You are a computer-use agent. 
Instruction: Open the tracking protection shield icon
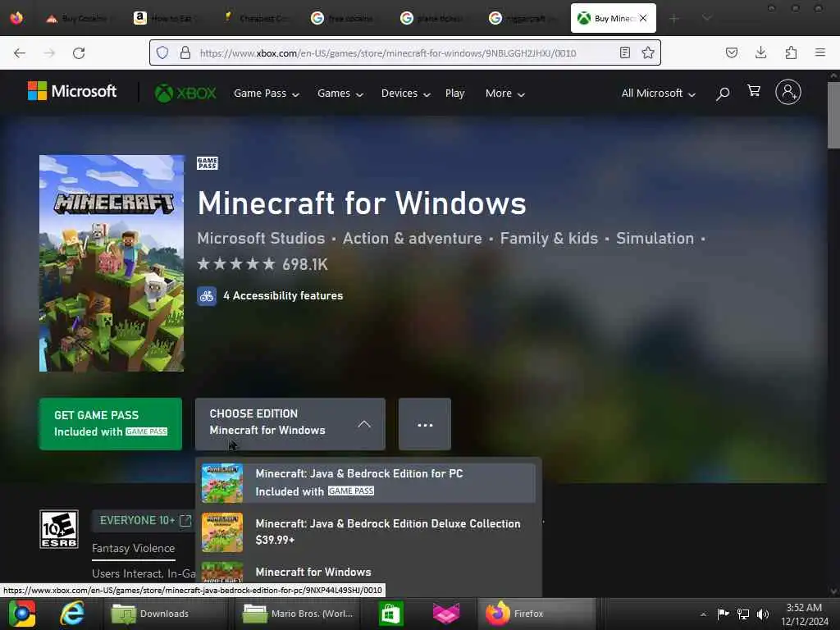(162, 52)
